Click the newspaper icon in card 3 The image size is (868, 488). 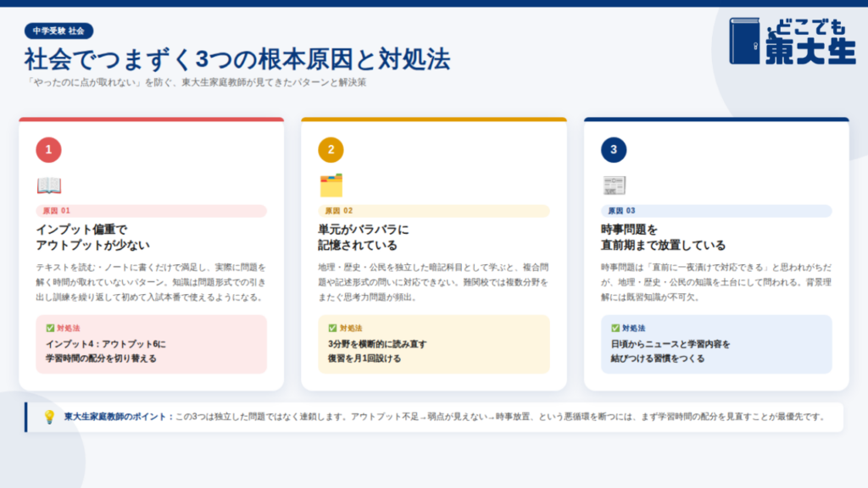coord(614,186)
